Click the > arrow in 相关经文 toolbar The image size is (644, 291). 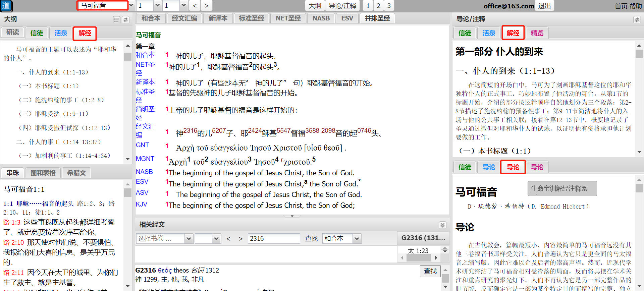tap(240, 239)
